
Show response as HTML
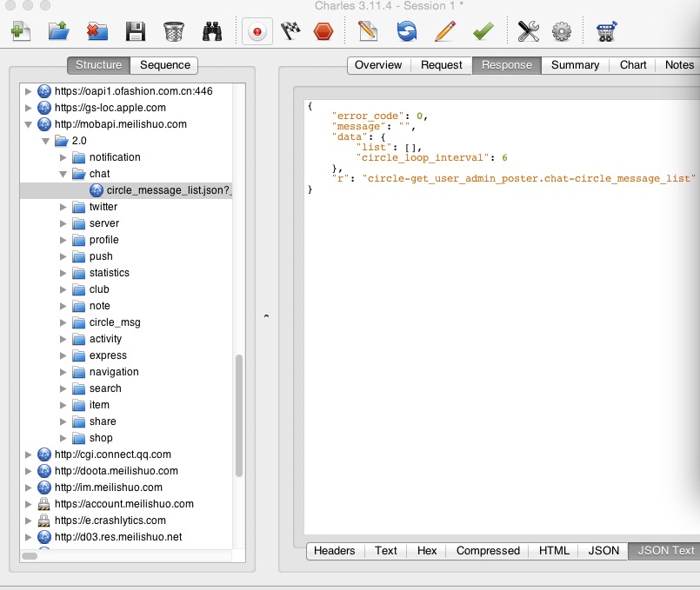click(x=554, y=551)
